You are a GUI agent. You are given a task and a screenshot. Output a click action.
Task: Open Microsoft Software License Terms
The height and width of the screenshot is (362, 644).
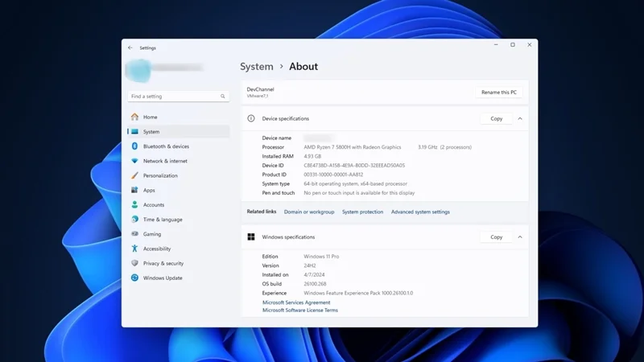click(x=300, y=311)
